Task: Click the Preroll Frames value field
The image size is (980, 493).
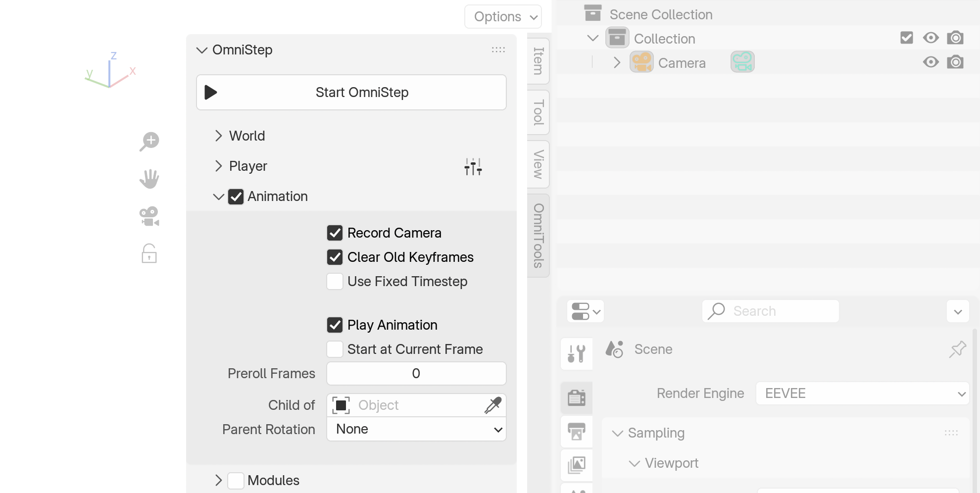Action: 416,374
